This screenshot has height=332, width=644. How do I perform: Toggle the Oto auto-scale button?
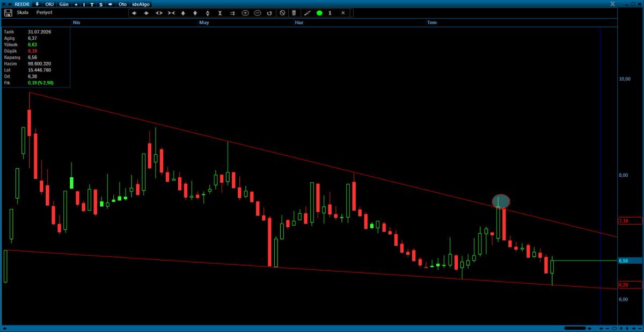click(123, 4)
